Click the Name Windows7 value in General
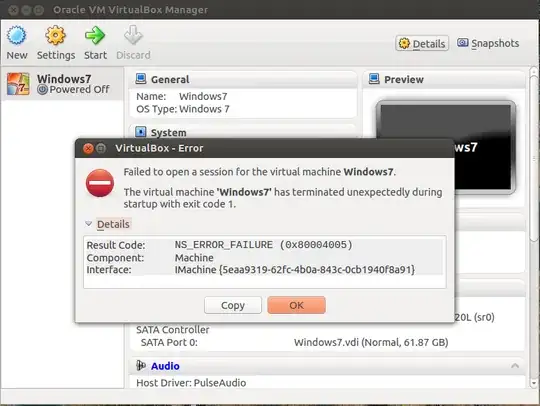This screenshot has width=540, height=406. [203, 96]
